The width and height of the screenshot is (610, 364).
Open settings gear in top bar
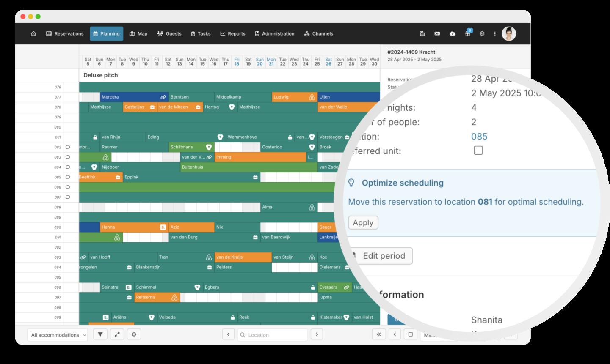coord(482,34)
